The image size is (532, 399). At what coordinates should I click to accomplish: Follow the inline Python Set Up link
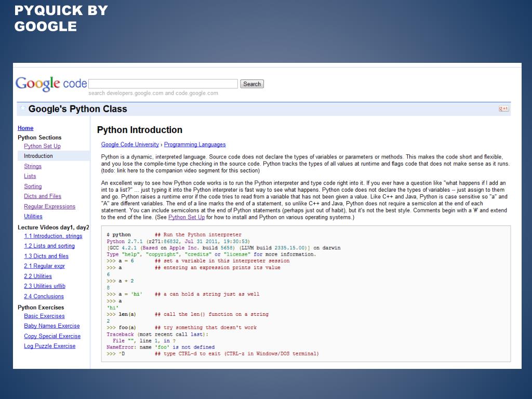pyautogui.click(x=187, y=217)
